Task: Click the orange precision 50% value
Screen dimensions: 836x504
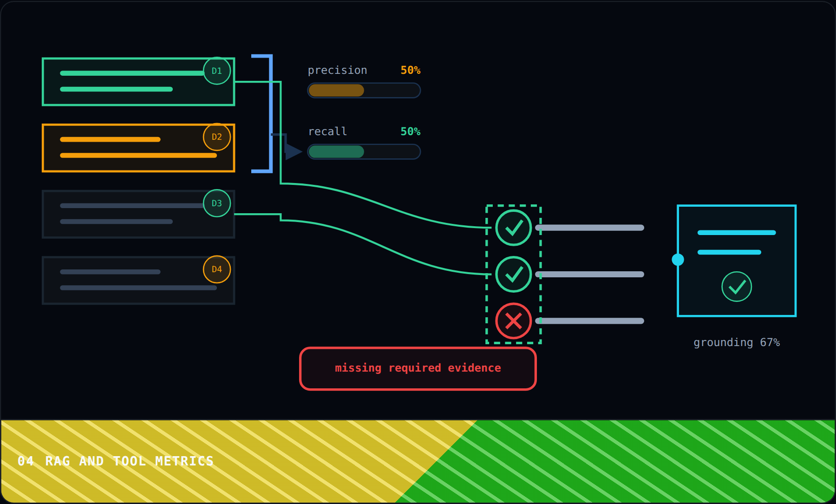Action: 411,70
